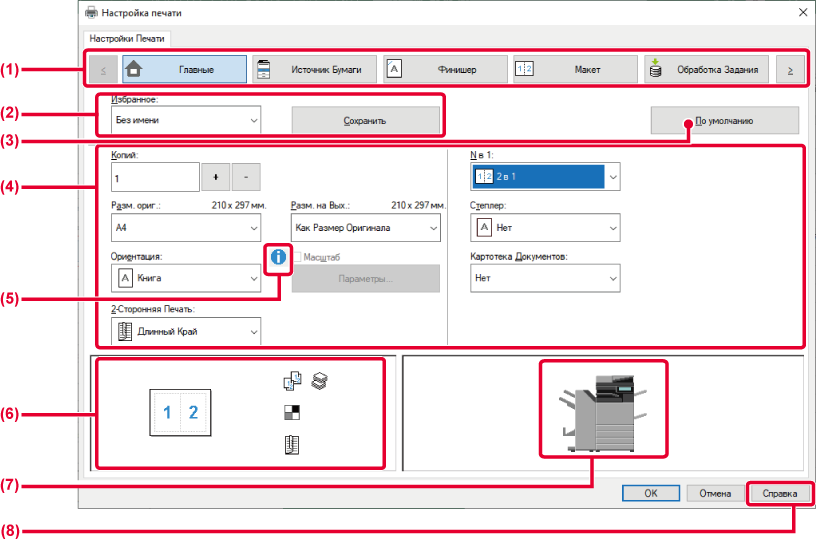Click the page icon on Финишер tab

tap(394, 68)
